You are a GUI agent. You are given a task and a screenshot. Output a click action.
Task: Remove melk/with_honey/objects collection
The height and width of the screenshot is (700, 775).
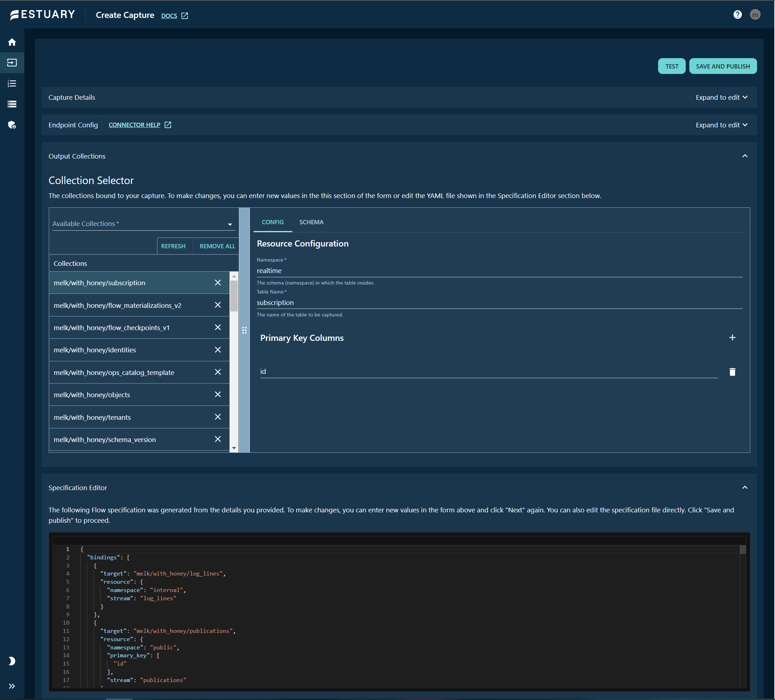tap(218, 395)
